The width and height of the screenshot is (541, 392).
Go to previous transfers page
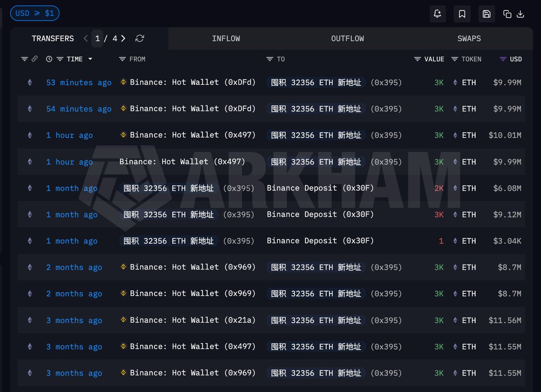coord(86,38)
